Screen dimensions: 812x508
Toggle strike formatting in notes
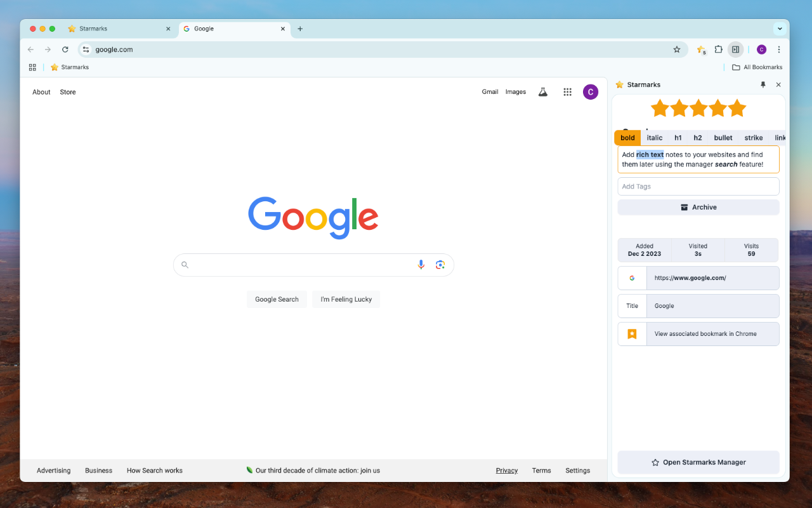pos(754,138)
